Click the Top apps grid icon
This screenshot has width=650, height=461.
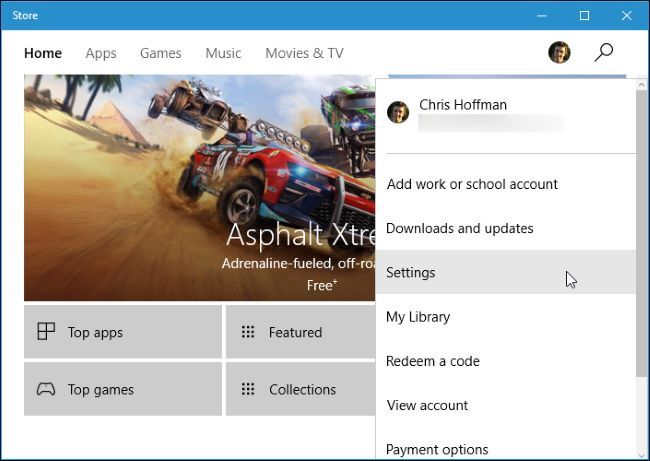click(46, 332)
